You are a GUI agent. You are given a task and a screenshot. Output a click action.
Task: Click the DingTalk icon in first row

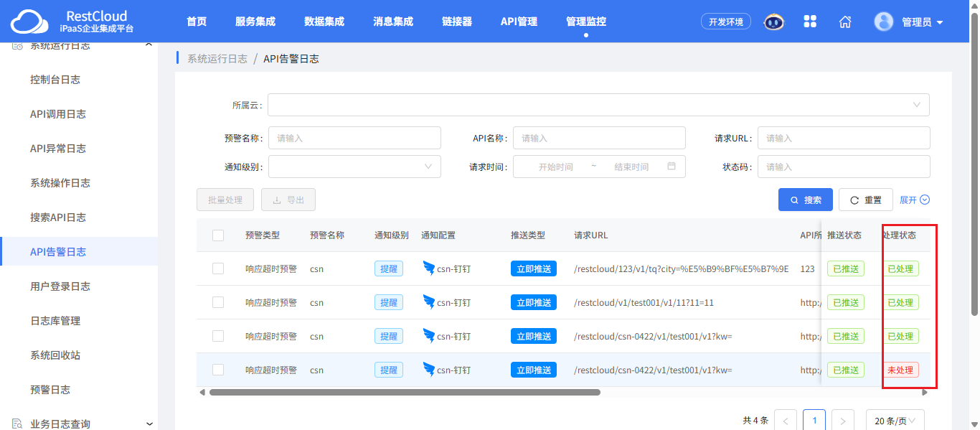coord(429,268)
